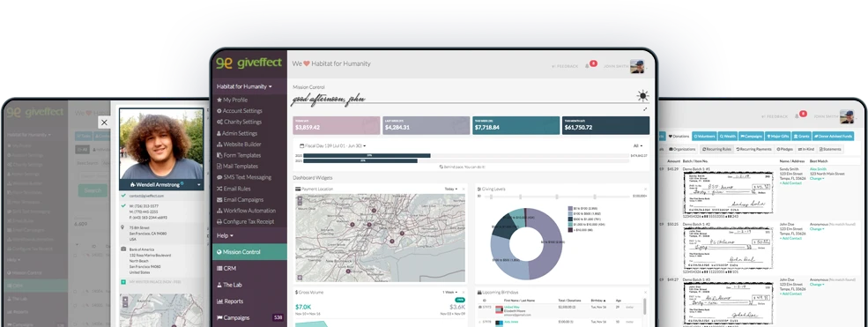Click the Search button in left window

(x=93, y=190)
